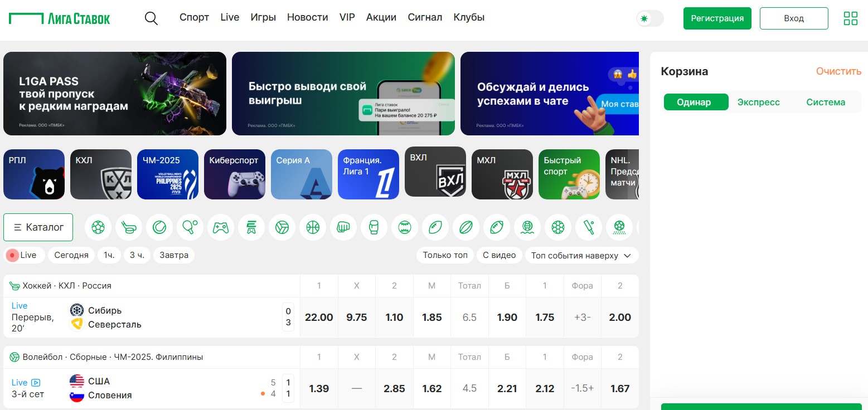Click the Вход button
The width and height of the screenshot is (868, 410).
click(x=794, y=18)
